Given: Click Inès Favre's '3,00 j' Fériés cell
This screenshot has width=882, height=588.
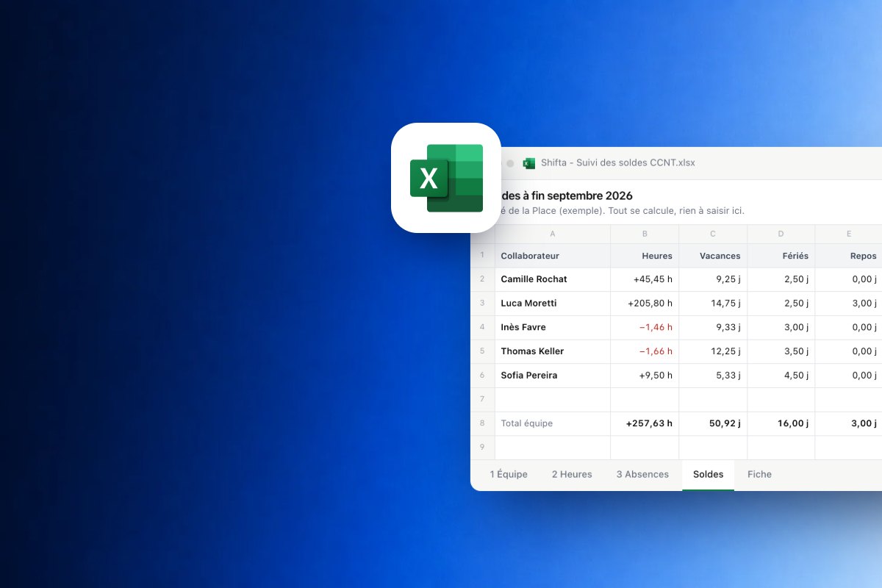Looking at the screenshot, I should pos(781,327).
